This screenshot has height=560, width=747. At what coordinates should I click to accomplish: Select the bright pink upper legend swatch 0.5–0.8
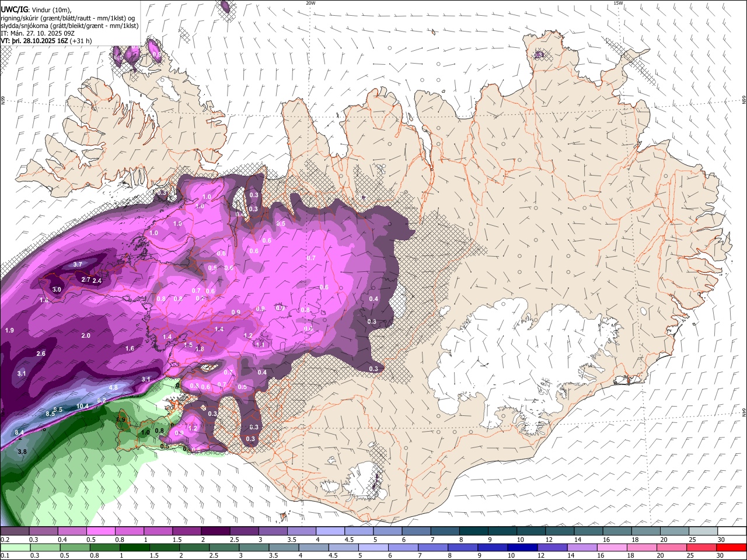(101, 531)
